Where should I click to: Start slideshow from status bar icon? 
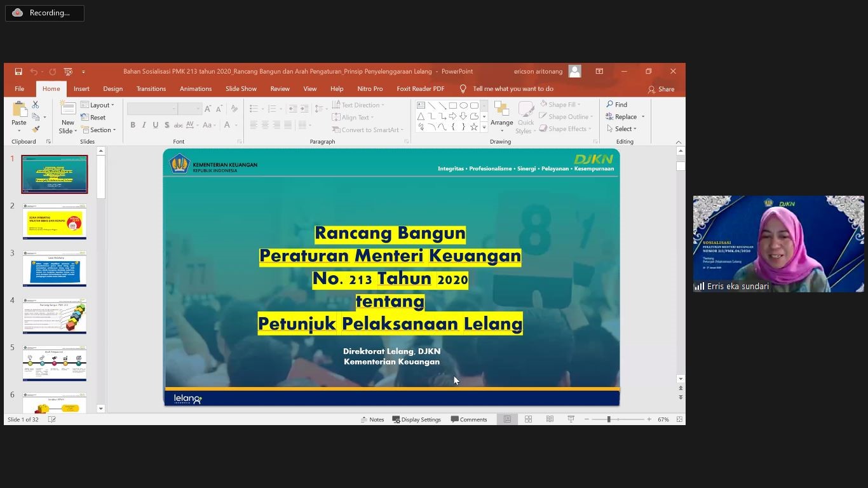571,419
